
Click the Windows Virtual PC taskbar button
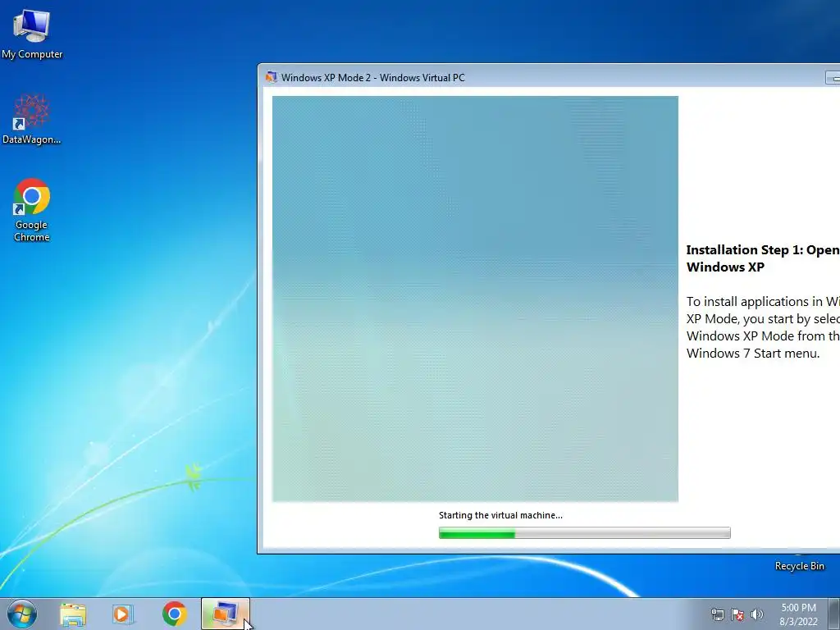pyautogui.click(x=226, y=614)
